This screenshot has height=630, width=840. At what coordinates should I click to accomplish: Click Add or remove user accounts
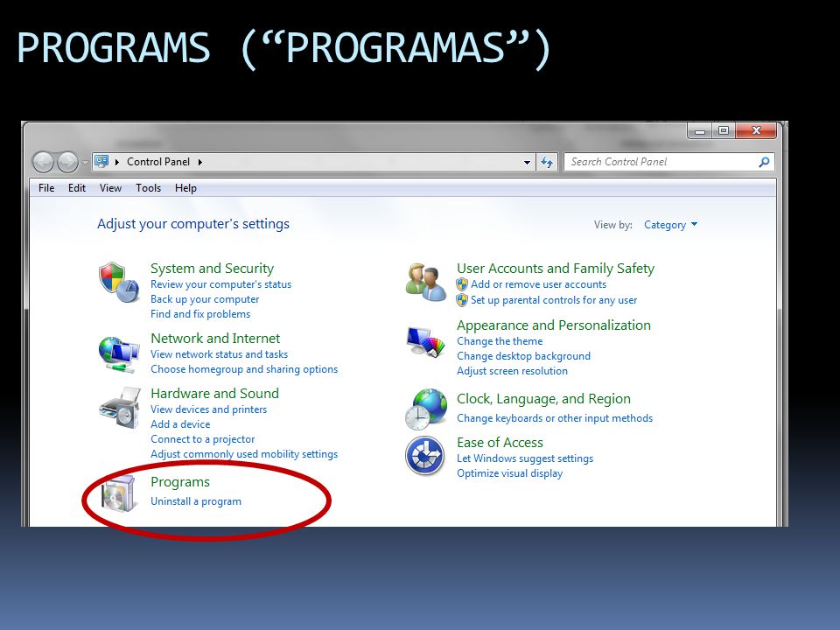pyautogui.click(x=538, y=284)
